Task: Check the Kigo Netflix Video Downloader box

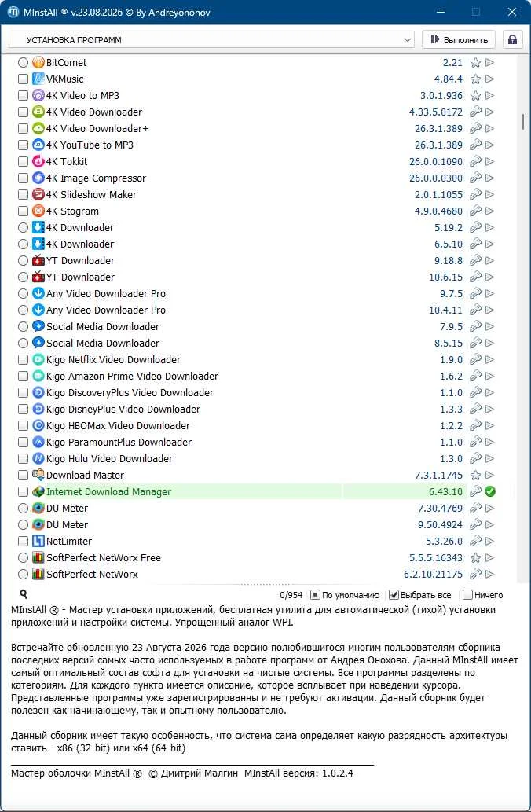Action: point(23,359)
